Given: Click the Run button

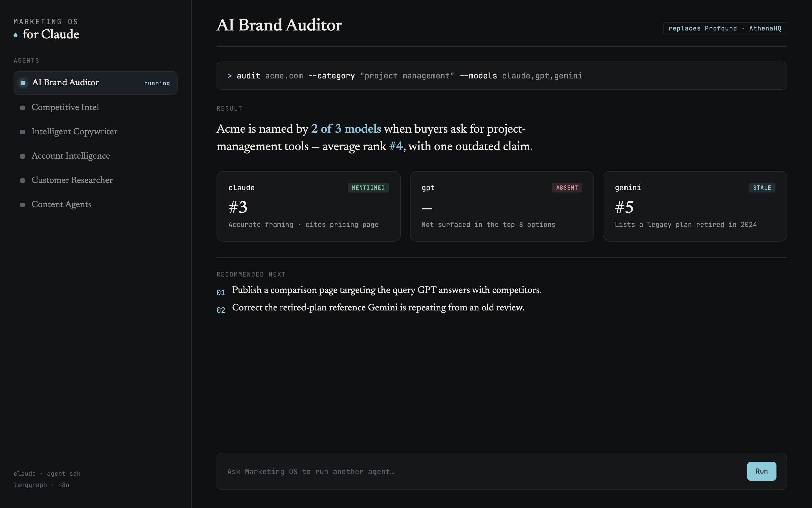Looking at the screenshot, I should (x=761, y=471).
